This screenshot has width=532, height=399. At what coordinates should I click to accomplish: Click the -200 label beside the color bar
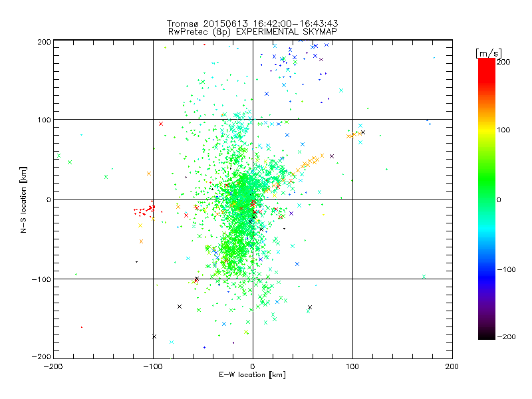click(506, 336)
